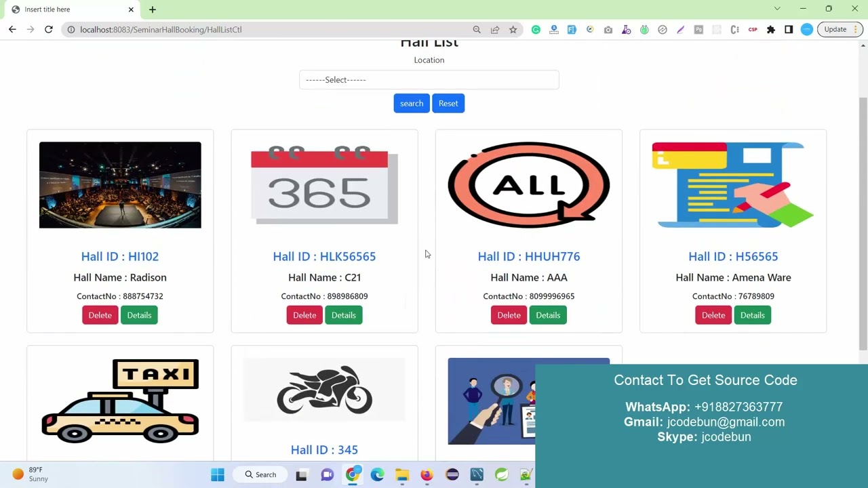Delete the Radison hall
Image resolution: width=868 pixels, height=488 pixels.
coord(100,315)
